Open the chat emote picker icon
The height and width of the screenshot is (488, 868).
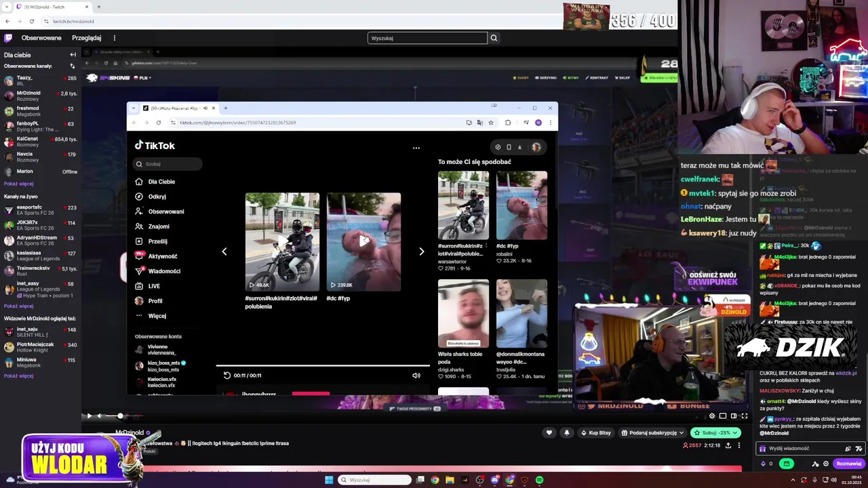tap(859, 448)
